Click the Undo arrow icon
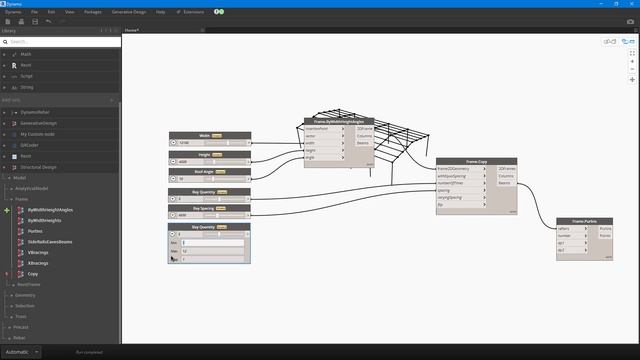Image resolution: width=640 pixels, height=360 pixels. (49, 22)
